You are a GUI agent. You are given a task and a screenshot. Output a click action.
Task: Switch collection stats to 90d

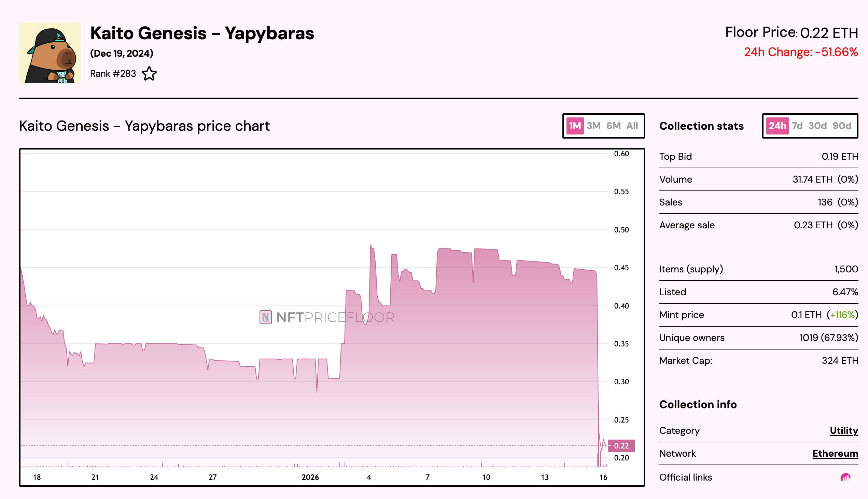click(x=842, y=126)
